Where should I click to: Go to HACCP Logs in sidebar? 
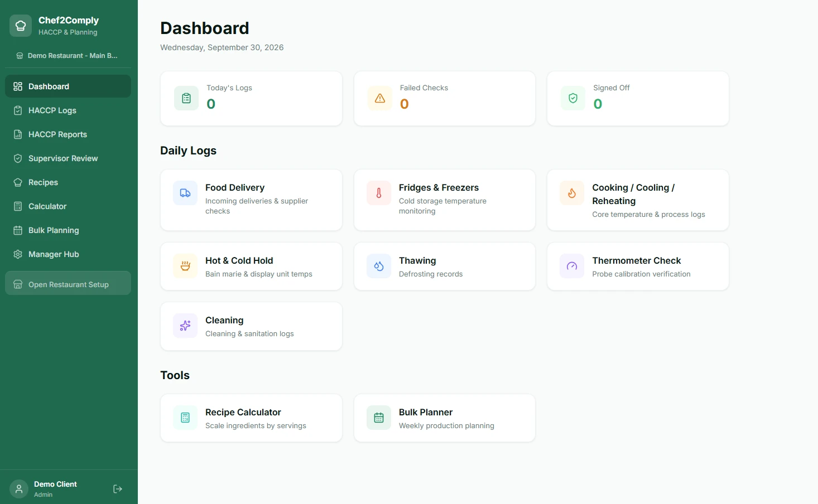tap(68, 110)
